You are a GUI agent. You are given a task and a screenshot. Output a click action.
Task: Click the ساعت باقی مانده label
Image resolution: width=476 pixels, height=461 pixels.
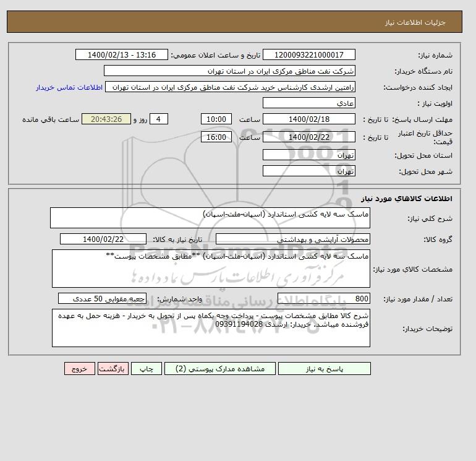tap(51, 119)
